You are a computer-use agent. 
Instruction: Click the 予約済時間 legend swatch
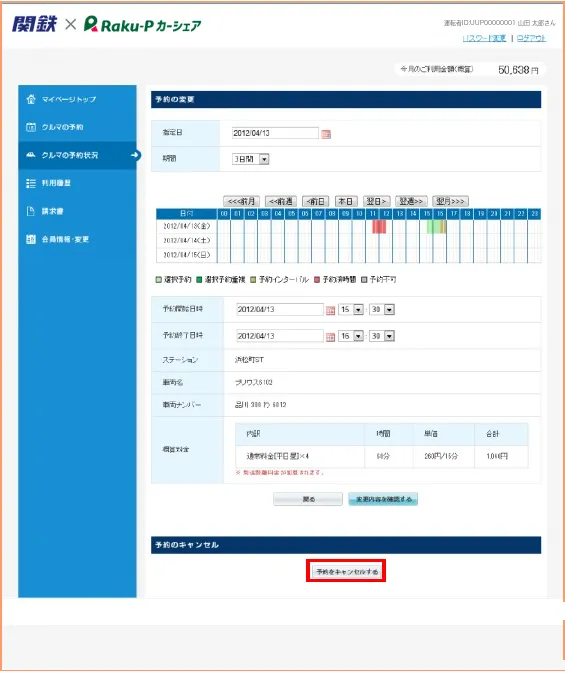pos(317,280)
